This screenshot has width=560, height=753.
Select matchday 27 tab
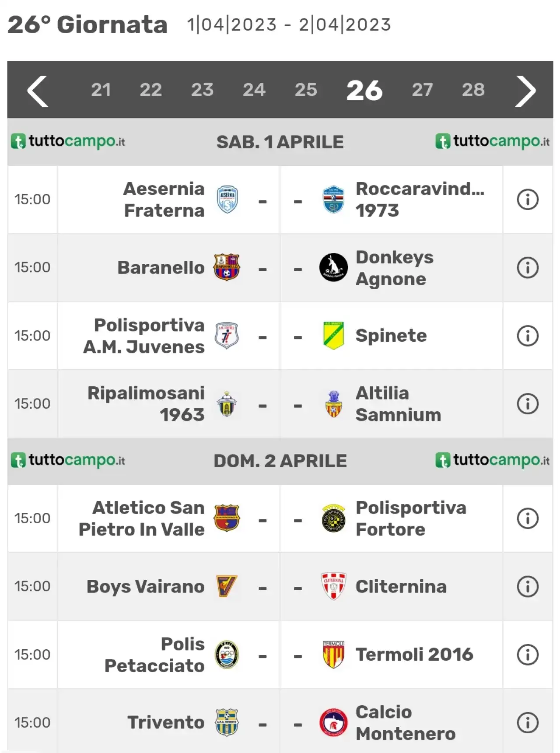pos(422,90)
